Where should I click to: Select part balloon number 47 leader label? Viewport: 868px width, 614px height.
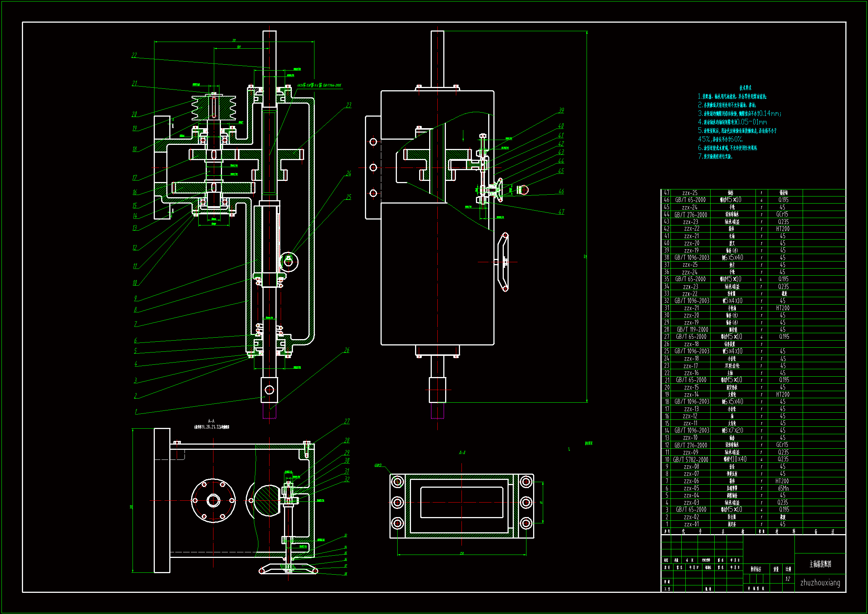pos(561,212)
